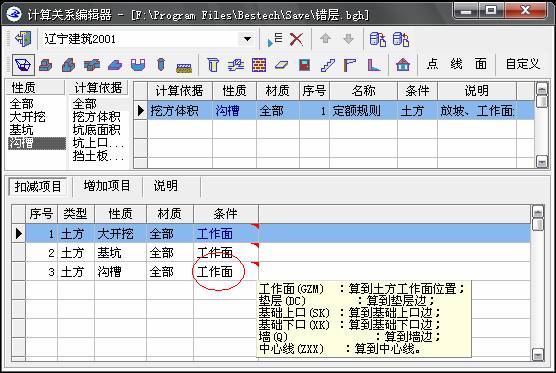Select 坑上口... in the 计算依据 list
This screenshot has height=373, width=556.
tap(98, 143)
